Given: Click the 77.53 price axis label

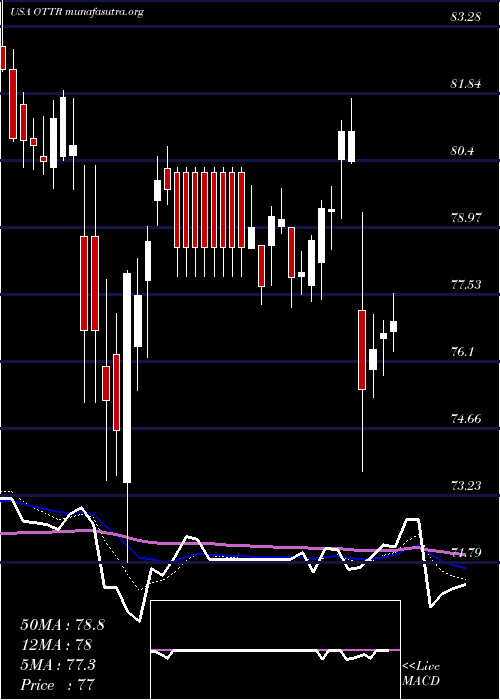Looking at the screenshot, I should (x=466, y=285).
